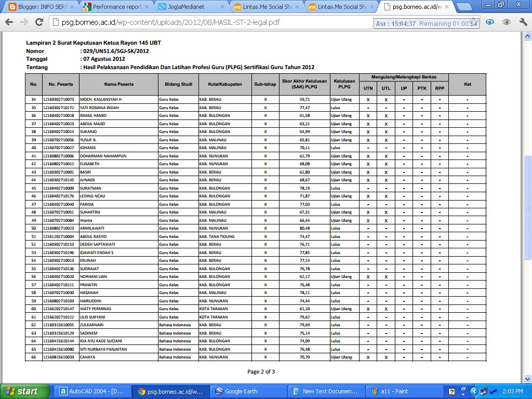Click document number 029/UN51.6/SGJ-SK/2012
This screenshot has height=399, width=532.
click(x=116, y=51)
